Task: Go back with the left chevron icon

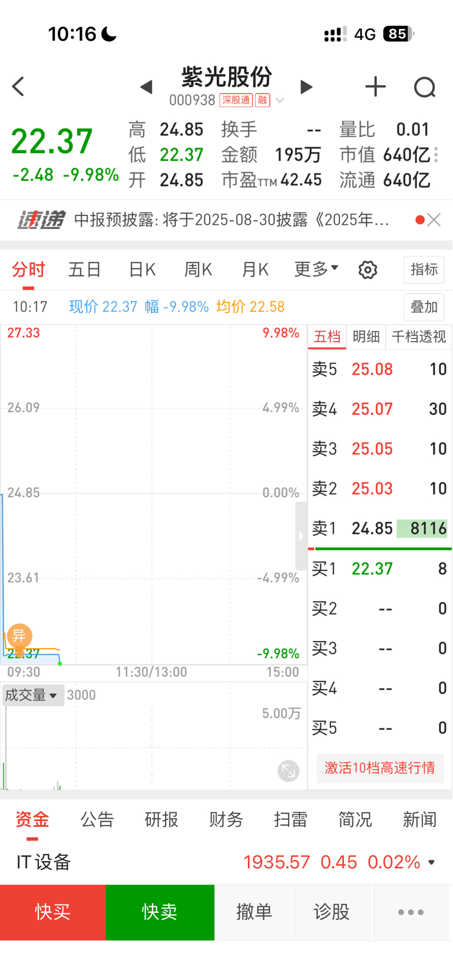Action: click(19, 87)
